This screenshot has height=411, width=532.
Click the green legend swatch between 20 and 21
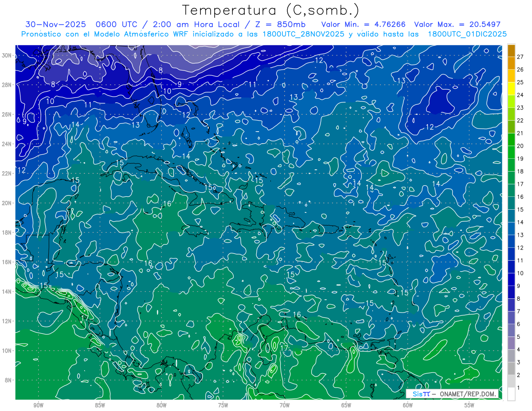[511, 139]
